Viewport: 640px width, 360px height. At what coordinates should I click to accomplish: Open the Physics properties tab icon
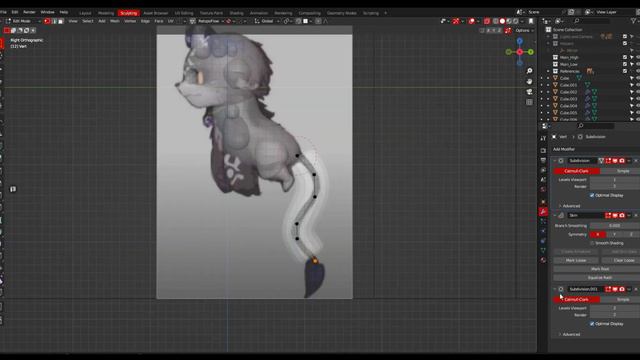click(x=543, y=231)
